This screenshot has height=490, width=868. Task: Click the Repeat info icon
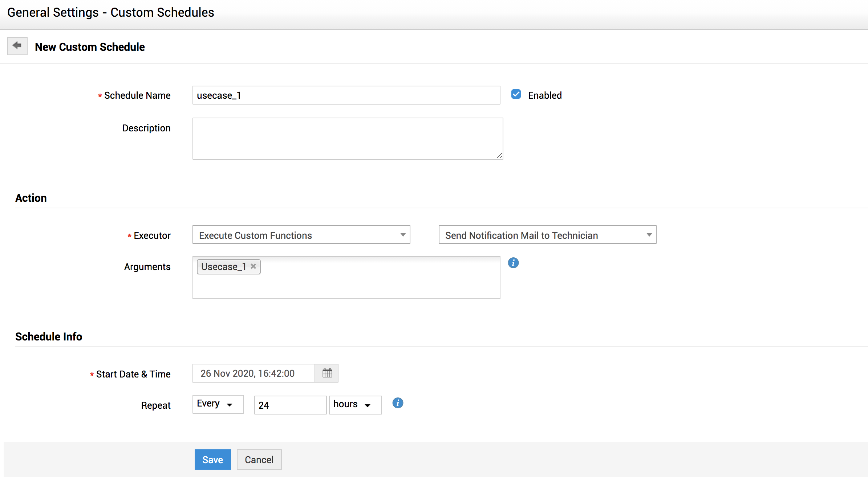tap(398, 403)
